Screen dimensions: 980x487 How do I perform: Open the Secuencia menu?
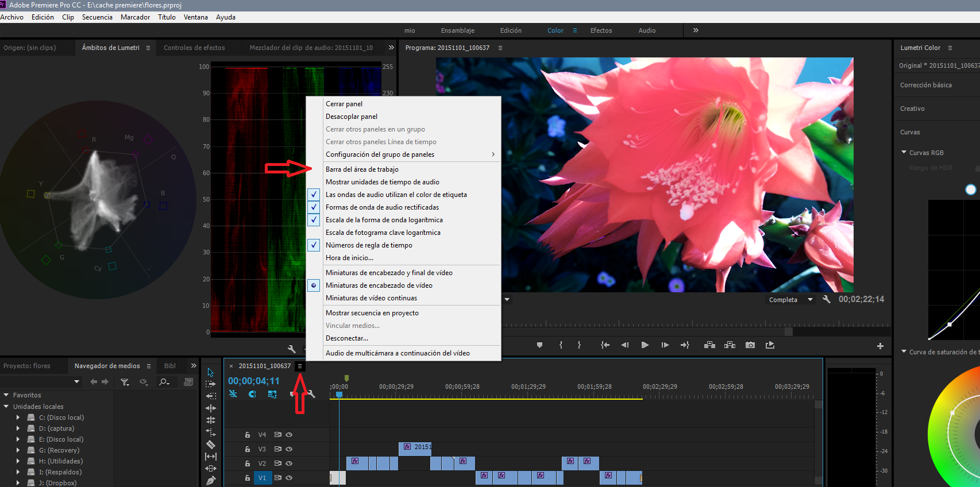pyautogui.click(x=97, y=17)
